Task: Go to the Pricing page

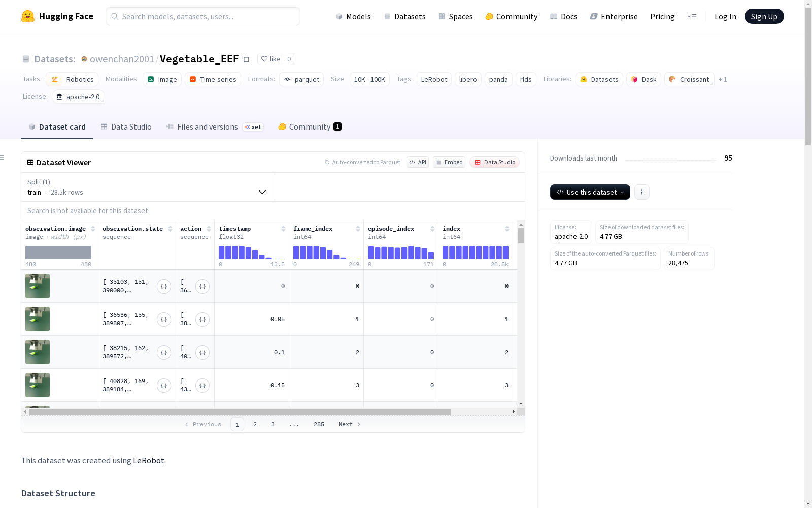Action: tap(662, 16)
